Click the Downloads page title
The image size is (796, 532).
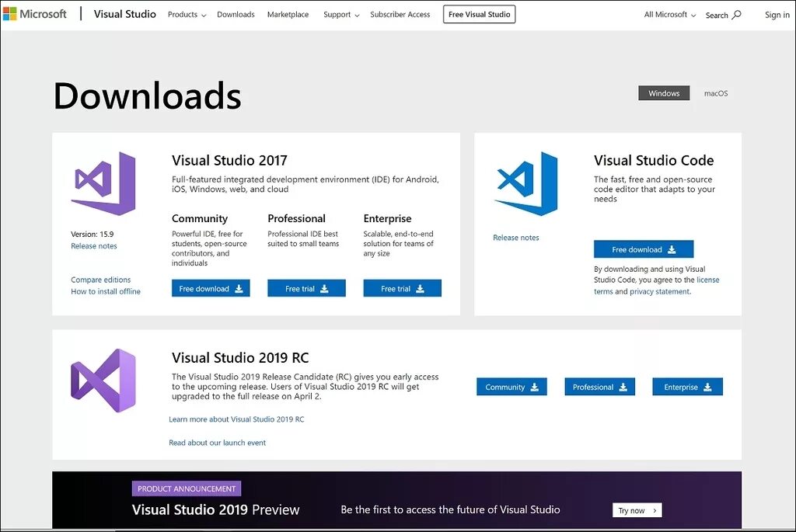(x=147, y=96)
